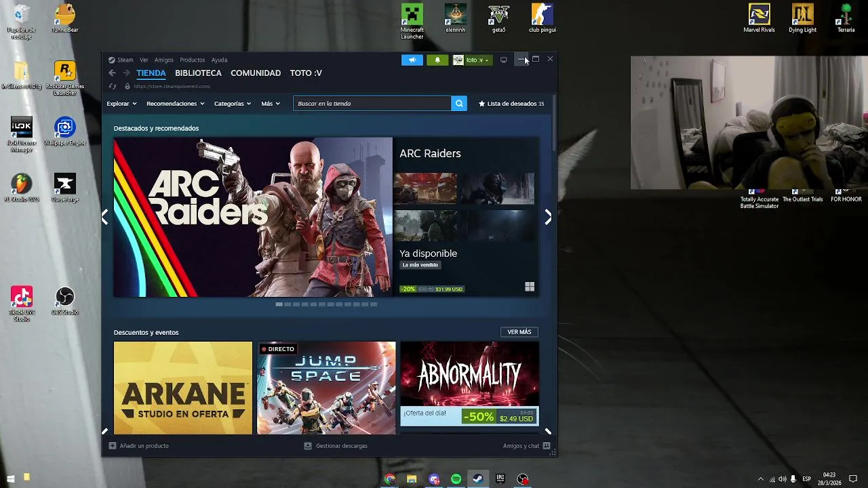Open the Jump Space live card

326,388
